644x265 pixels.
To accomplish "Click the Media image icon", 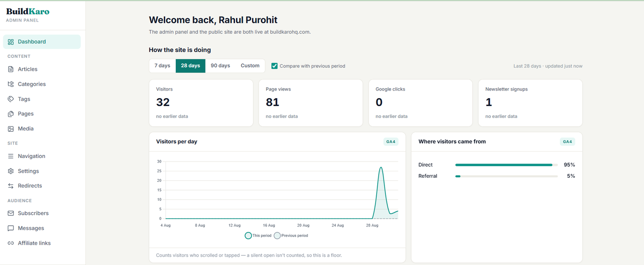I will 11,129.
